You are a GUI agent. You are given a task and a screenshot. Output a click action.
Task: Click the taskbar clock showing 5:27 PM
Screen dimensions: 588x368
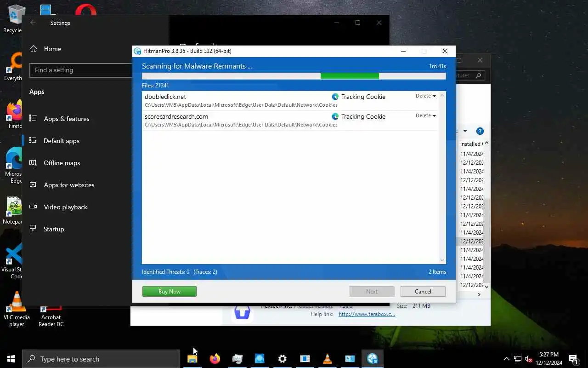[x=549, y=359]
